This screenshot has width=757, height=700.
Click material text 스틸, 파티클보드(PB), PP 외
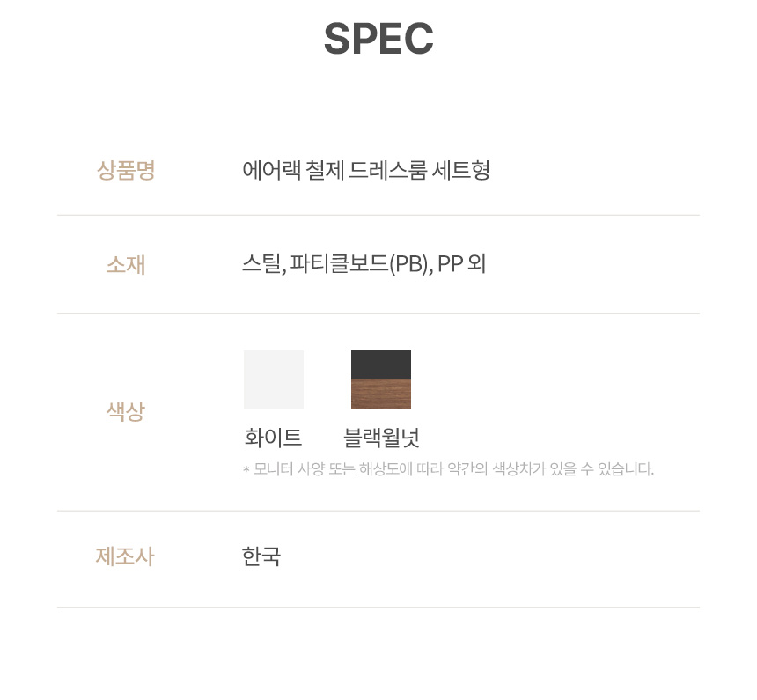pyautogui.click(x=364, y=264)
